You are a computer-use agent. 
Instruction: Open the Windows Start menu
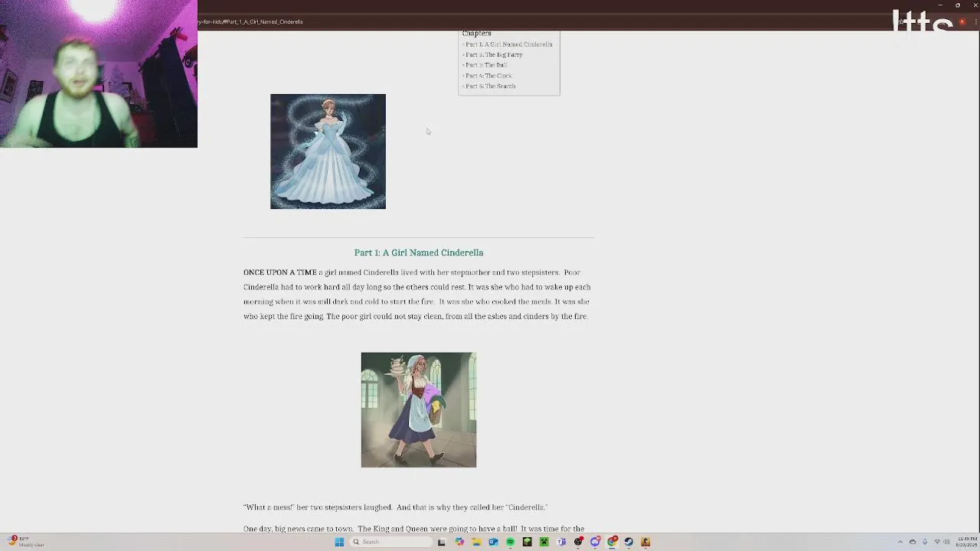click(x=339, y=542)
